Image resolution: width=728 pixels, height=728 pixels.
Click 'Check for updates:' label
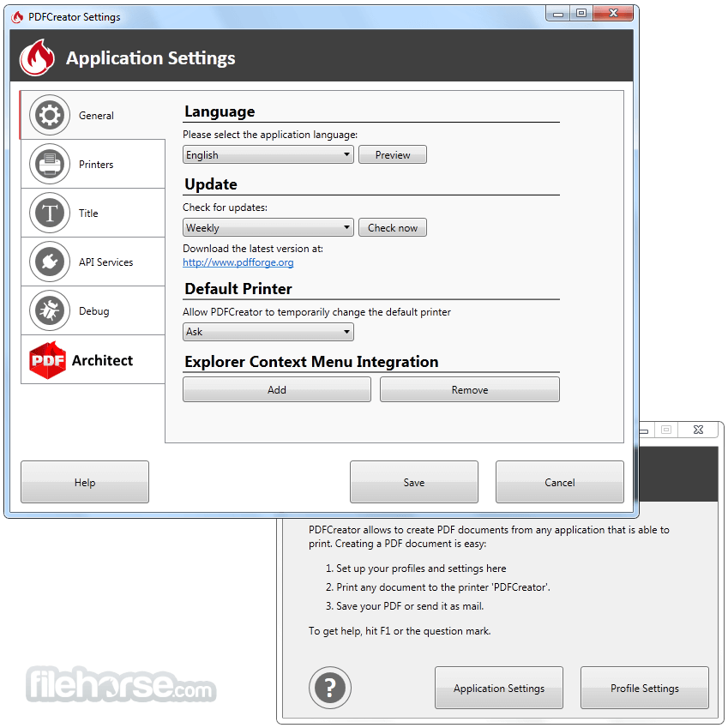point(226,208)
